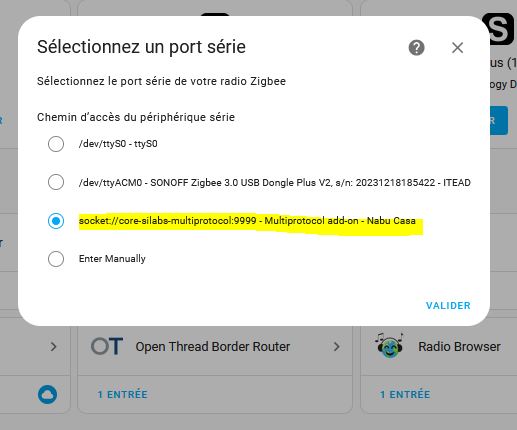Open 1 ENTRÉE link under Radio Browser

tap(405, 395)
